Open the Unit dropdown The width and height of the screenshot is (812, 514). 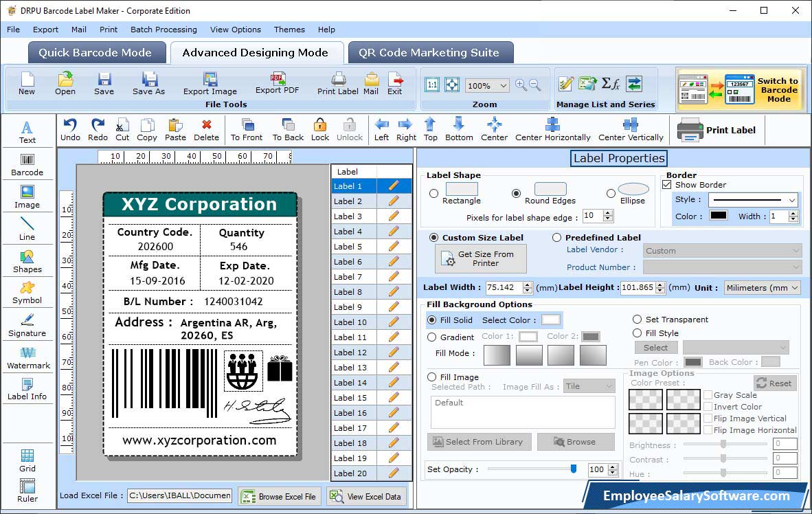(795, 287)
